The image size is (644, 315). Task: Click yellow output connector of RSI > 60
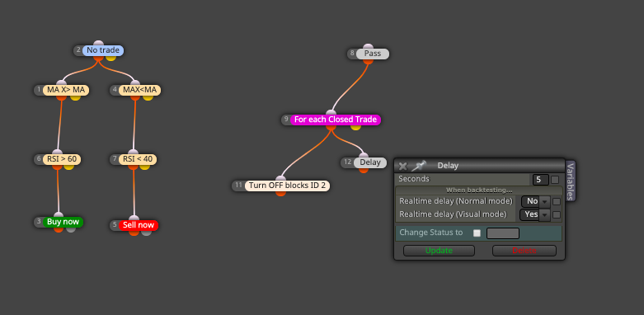pyautogui.click(x=68, y=167)
